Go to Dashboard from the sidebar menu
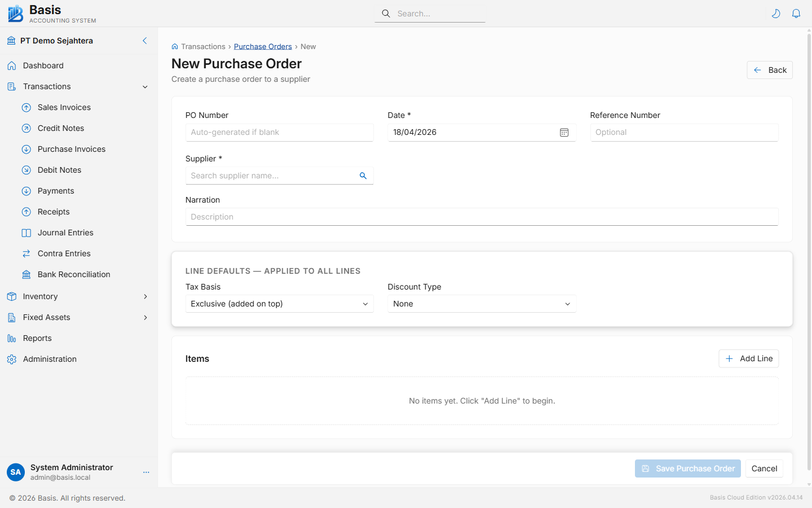Image resolution: width=812 pixels, height=508 pixels. pyautogui.click(x=42, y=65)
